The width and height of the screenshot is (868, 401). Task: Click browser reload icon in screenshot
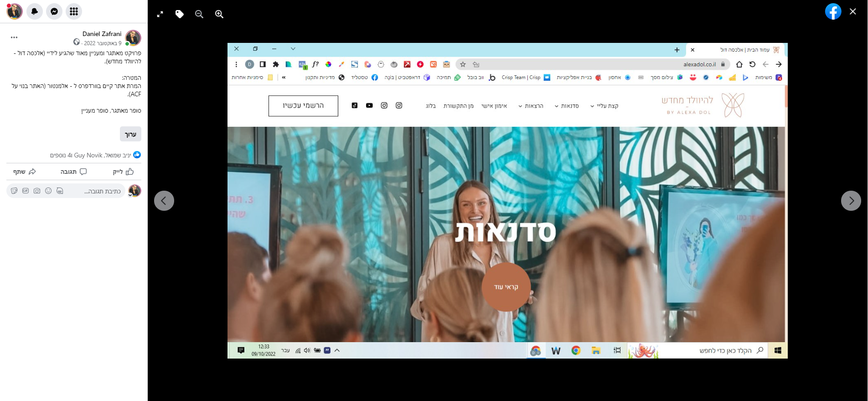coord(752,64)
